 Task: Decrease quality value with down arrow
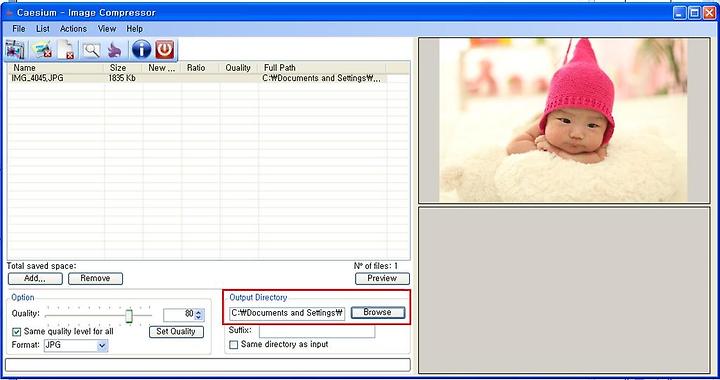pyautogui.click(x=198, y=318)
